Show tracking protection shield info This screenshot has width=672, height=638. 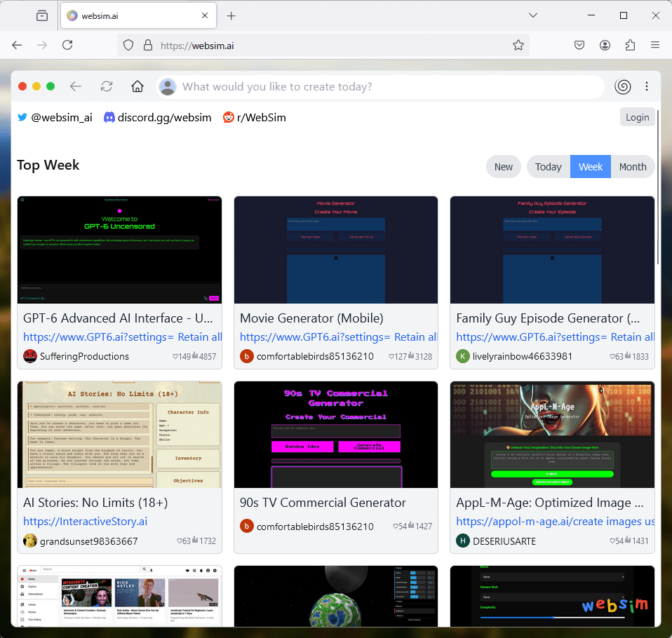point(128,45)
